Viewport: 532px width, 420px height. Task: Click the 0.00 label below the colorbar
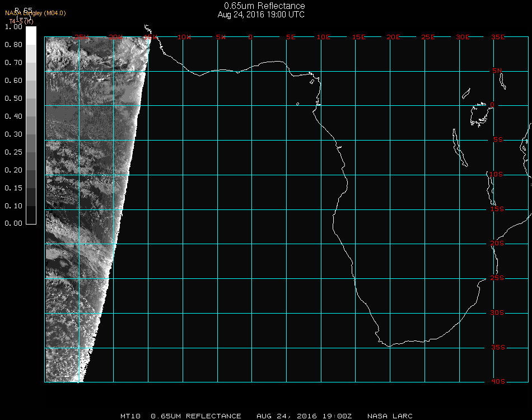pyautogui.click(x=13, y=223)
